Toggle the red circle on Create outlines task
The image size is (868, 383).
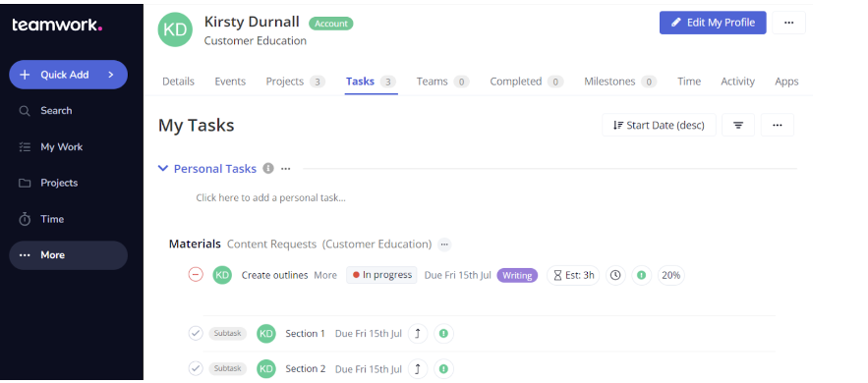[x=196, y=275]
